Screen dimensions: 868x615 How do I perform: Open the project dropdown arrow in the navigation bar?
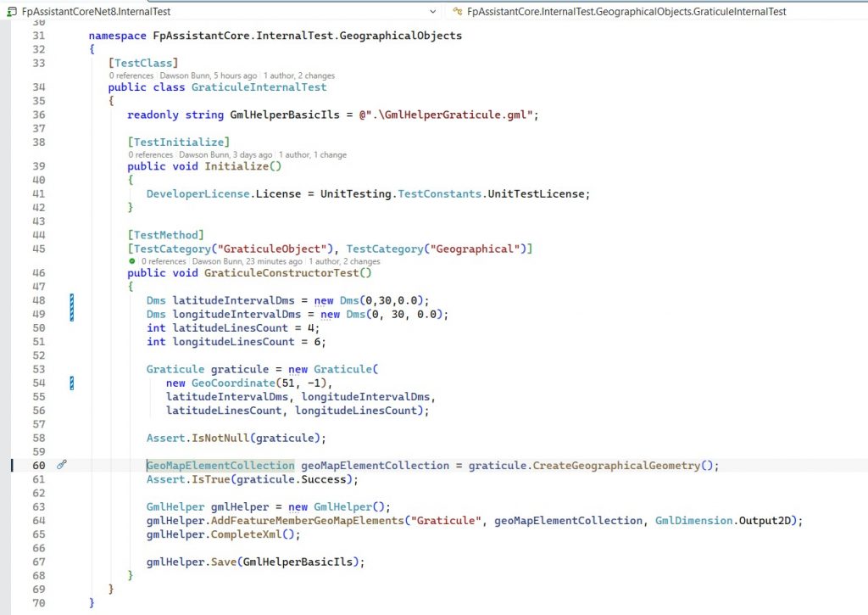click(x=434, y=12)
